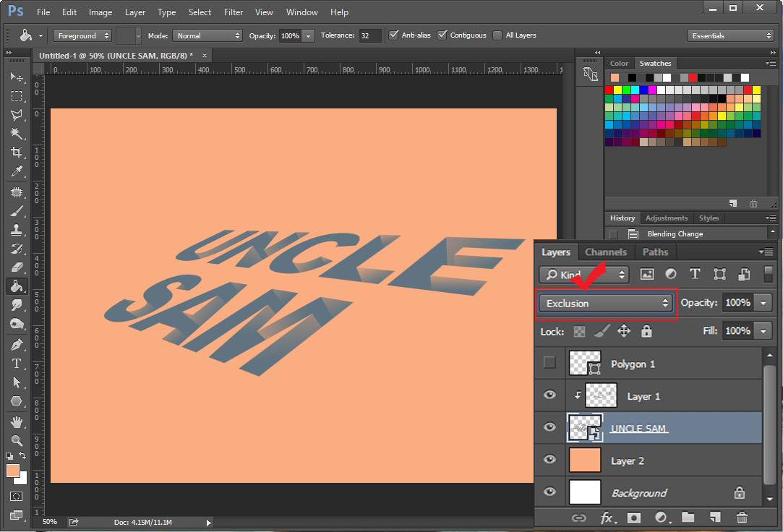Uncheck the Anti-alias option
783x532 pixels.
395,35
